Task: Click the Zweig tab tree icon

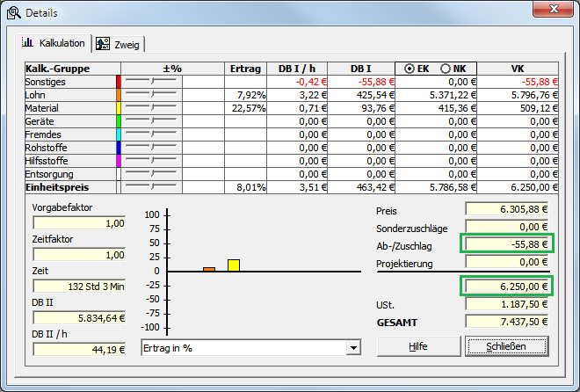Action: pos(103,44)
